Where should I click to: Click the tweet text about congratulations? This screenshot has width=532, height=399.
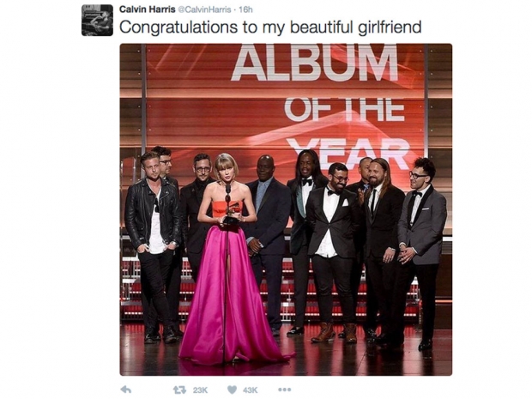coord(270,27)
